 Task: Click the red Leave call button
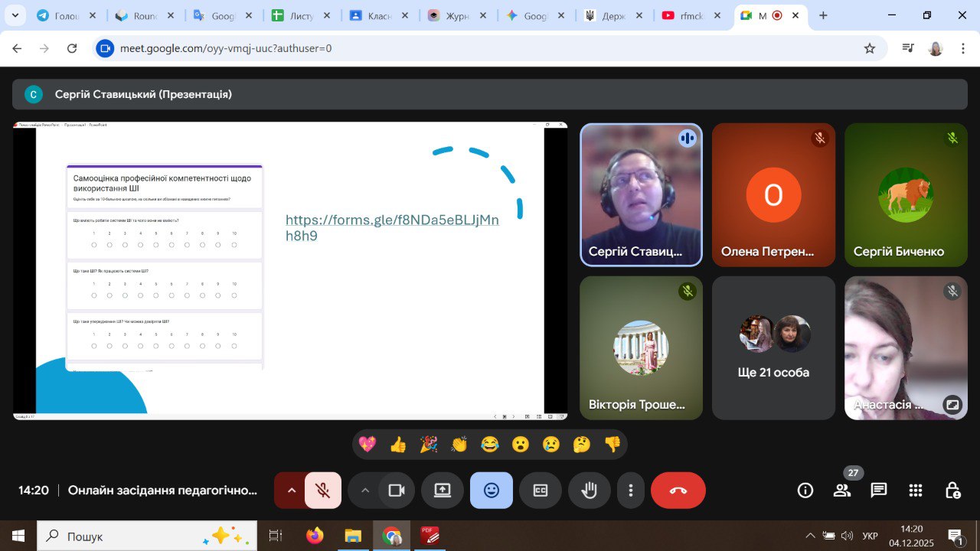tap(678, 491)
